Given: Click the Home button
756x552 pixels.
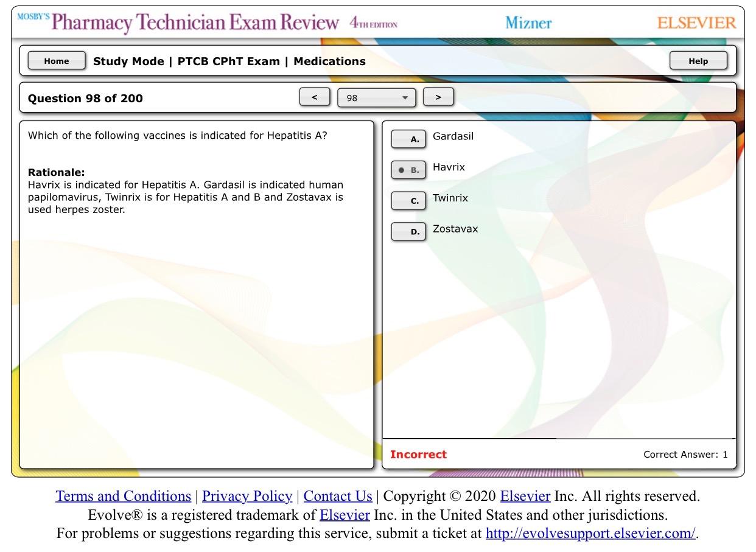Looking at the screenshot, I should coord(57,61).
